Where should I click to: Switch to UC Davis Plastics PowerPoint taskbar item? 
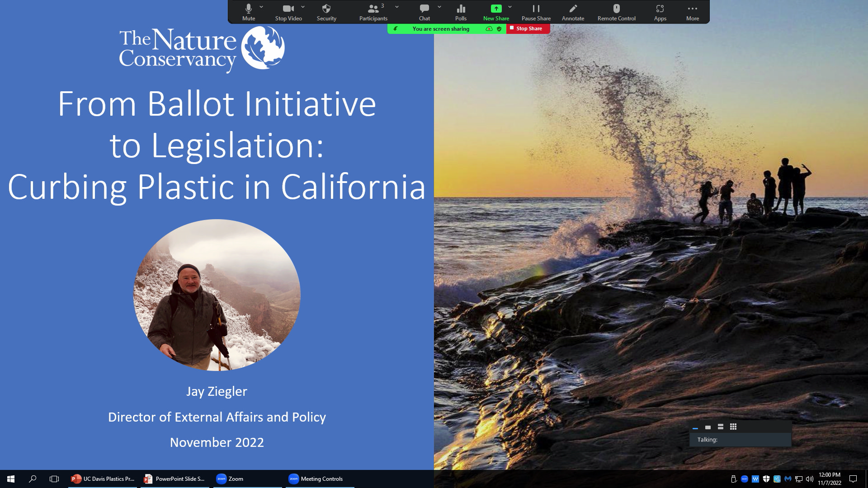[x=103, y=479]
